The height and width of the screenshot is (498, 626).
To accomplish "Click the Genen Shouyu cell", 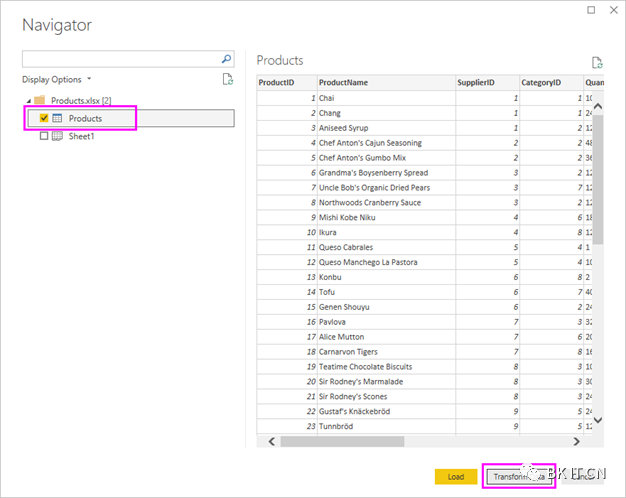I will point(386,307).
